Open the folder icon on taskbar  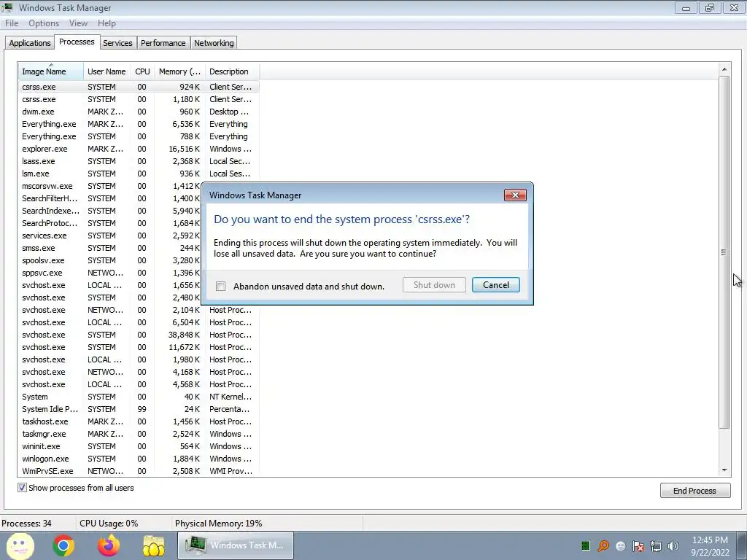[153, 545]
